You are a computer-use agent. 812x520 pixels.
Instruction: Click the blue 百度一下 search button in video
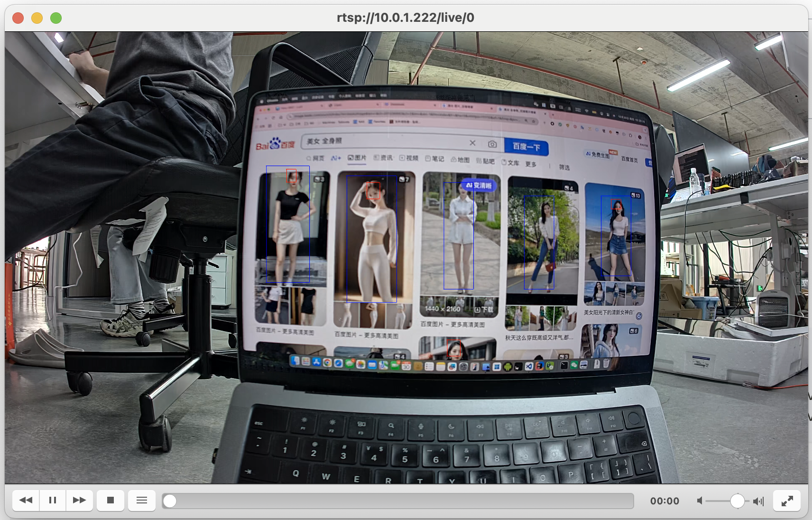click(x=526, y=147)
